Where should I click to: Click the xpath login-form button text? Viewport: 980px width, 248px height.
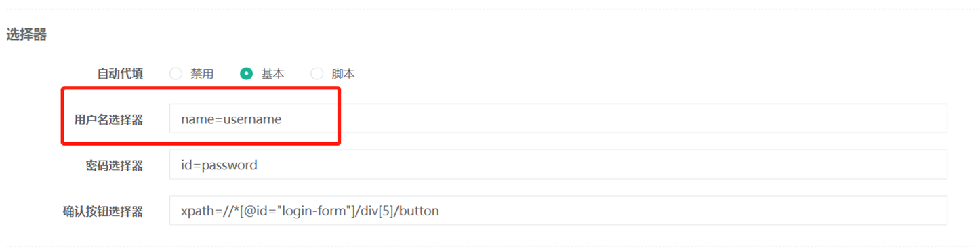click(310, 211)
